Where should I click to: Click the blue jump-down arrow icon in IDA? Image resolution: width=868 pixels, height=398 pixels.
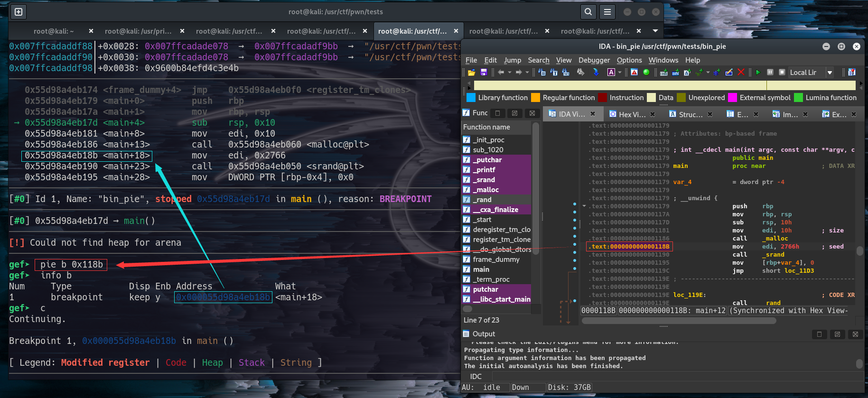[x=596, y=72]
